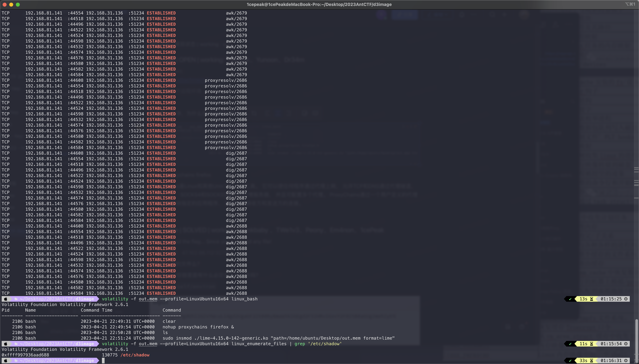
Task: Click the yellow '/etc/shadow' grep argument
Action: (x=325, y=344)
